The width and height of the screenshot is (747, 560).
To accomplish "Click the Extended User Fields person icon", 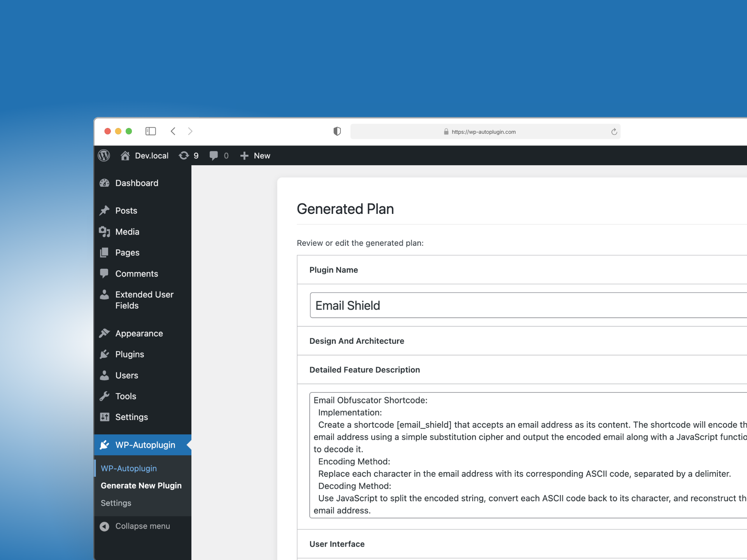I will [104, 294].
